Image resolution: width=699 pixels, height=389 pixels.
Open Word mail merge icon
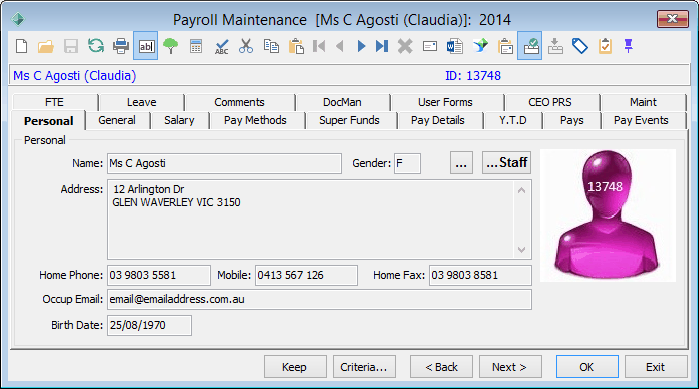(455, 46)
